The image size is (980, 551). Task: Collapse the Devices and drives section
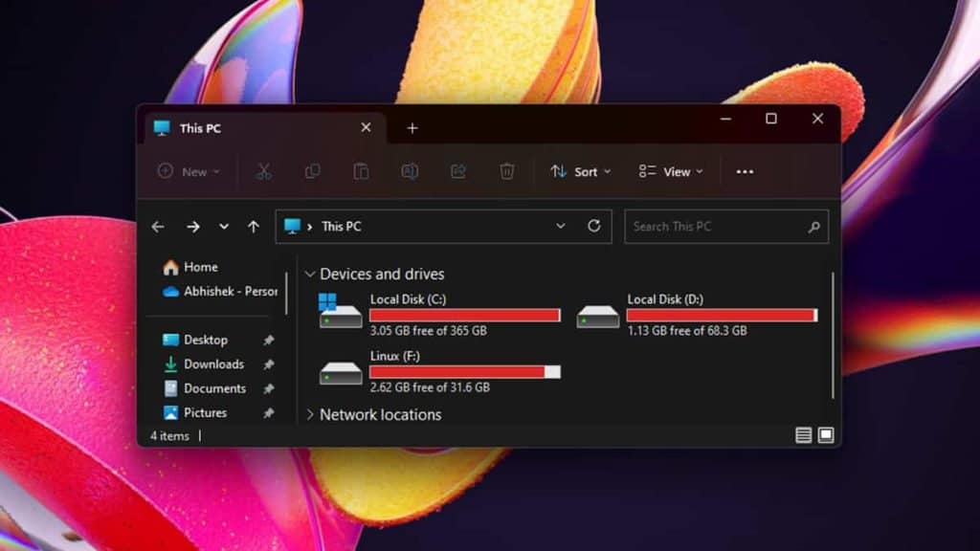tap(308, 274)
